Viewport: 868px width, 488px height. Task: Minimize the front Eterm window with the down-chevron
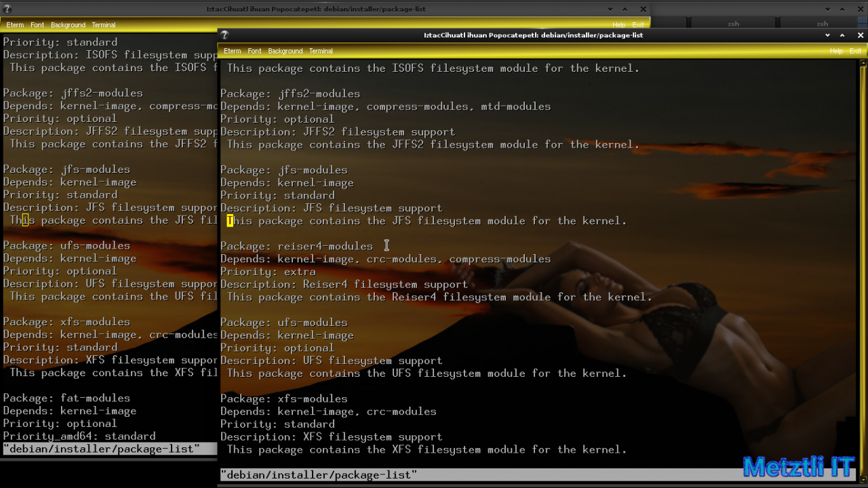pos(827,35)
